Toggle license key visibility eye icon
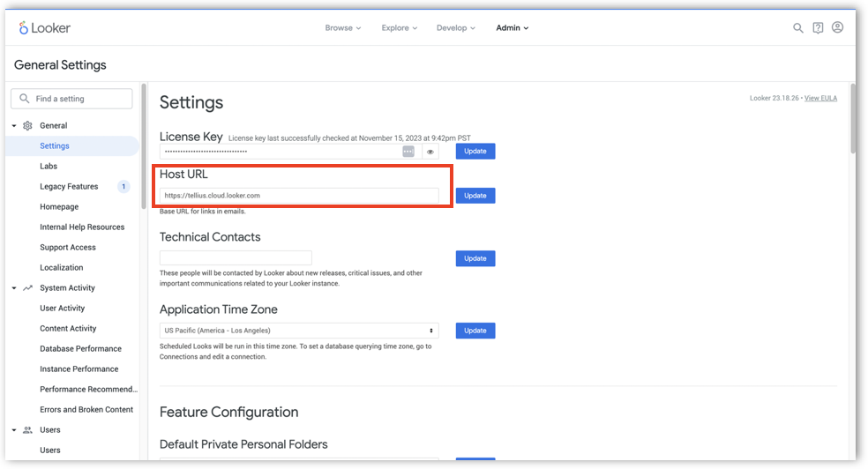The image size is (868, 469). point(430,152)
